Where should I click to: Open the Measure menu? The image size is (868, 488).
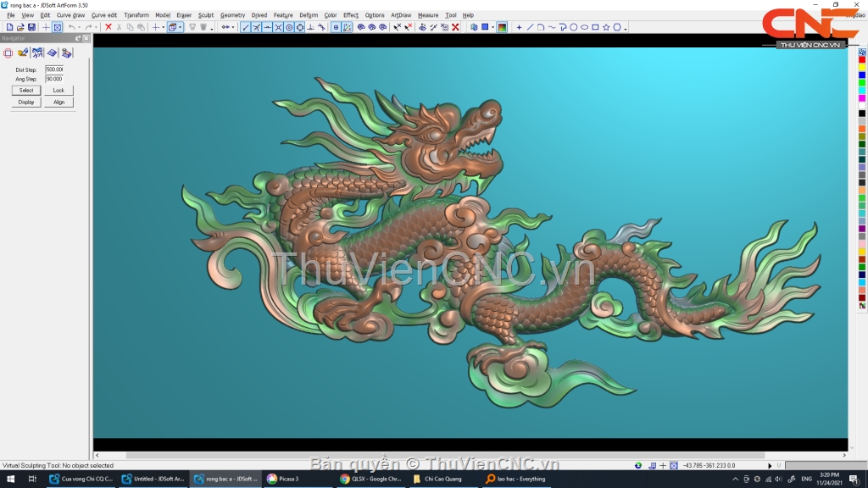(x=428, y=15)
